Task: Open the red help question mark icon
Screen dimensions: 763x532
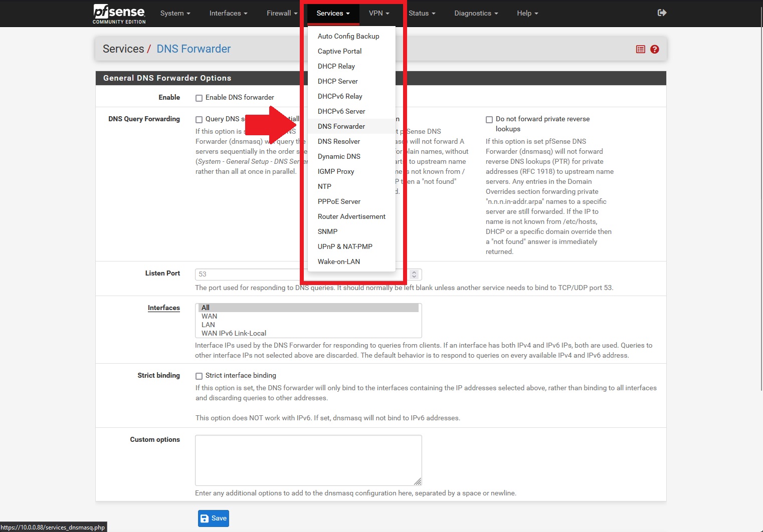Action: pyautogui.click(x=655, y=49)
